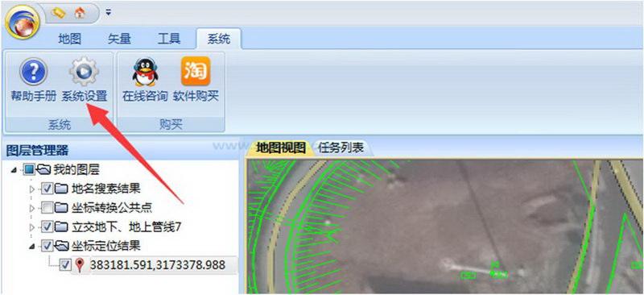Select the 系统 ribbon tab
This screenshot has height=295, width=644.
coord(218,39)
